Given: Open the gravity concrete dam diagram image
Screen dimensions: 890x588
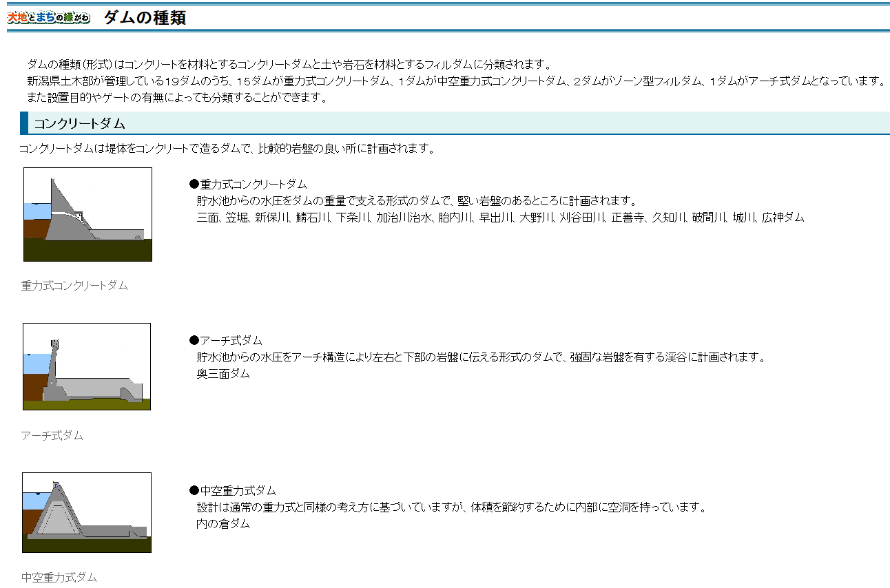Looking at the screenshot, I should [87, 214].
